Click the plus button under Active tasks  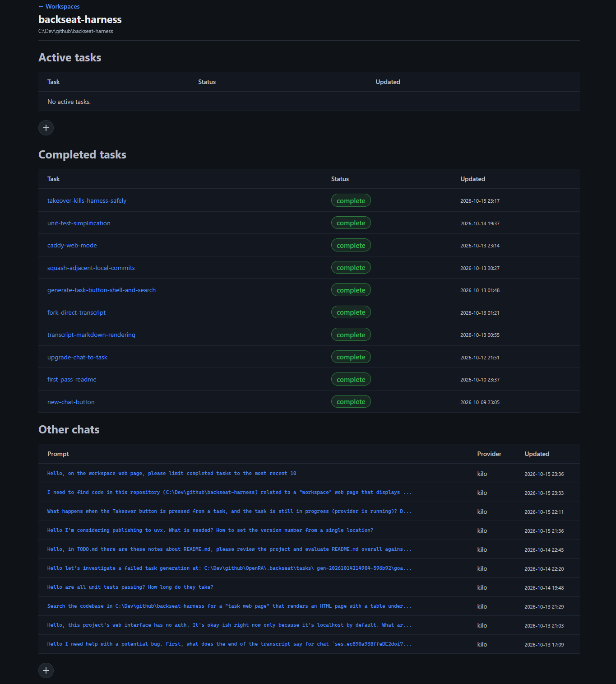tap(46, 128)
